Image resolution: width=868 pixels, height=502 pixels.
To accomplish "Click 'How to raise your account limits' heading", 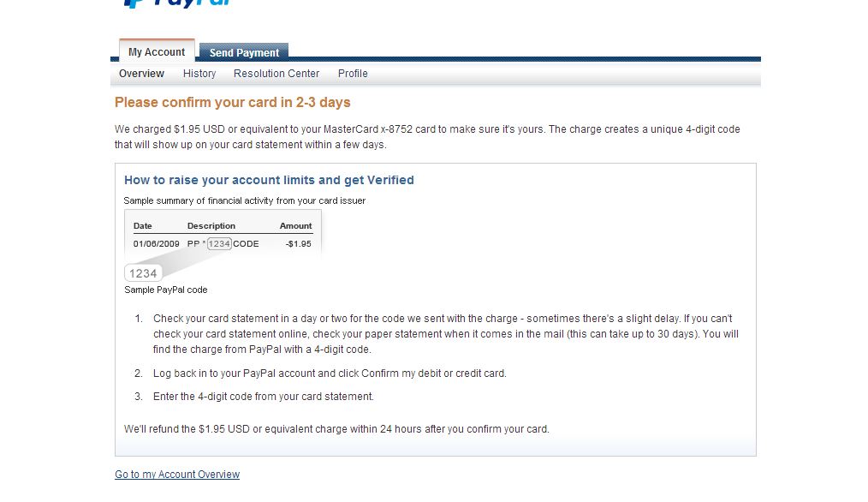I will click(269, 180).
